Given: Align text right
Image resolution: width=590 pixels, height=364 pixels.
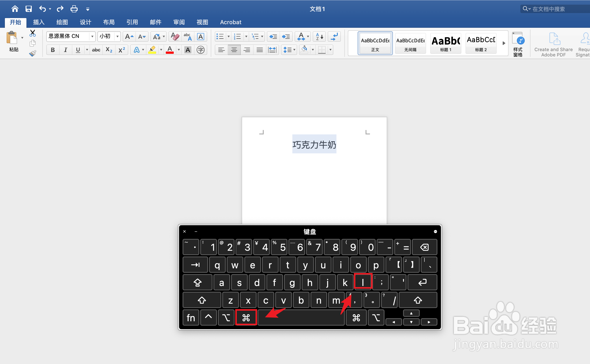Looking at the screenshot, I should [247, 50].
